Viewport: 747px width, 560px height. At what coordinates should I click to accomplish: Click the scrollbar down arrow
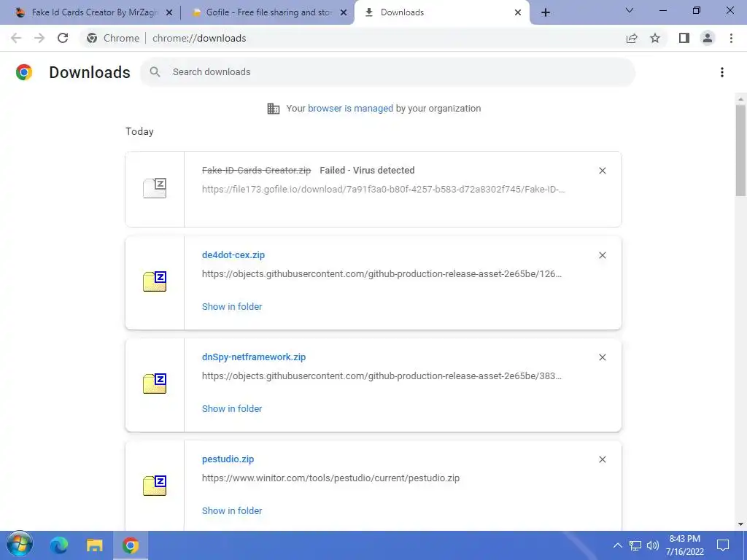click(740, 524)
